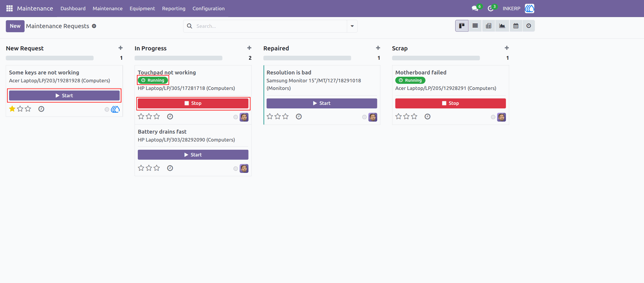The height and width of the screenshot is (283, 644).
Task: Switch to Pivot table view
Action: click(489, 26)
